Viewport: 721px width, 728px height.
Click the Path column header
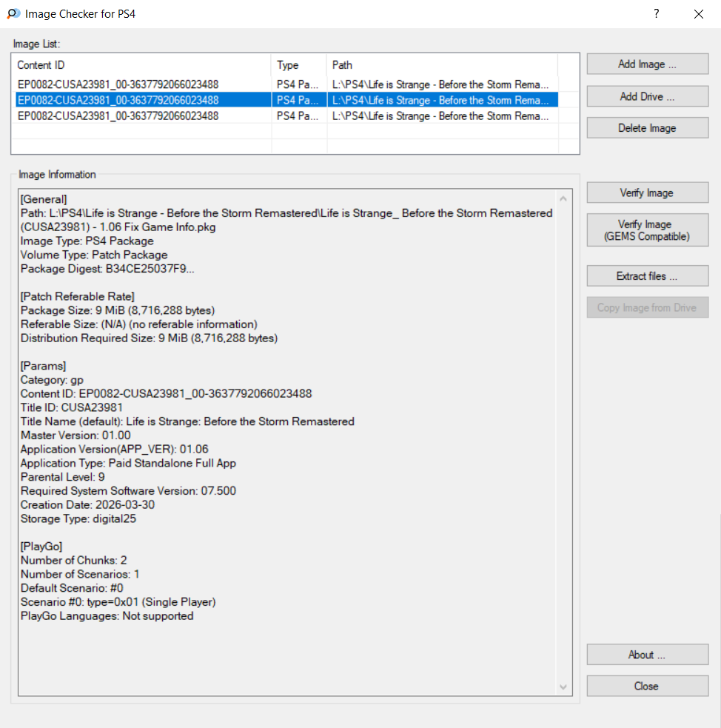[441, 65]
